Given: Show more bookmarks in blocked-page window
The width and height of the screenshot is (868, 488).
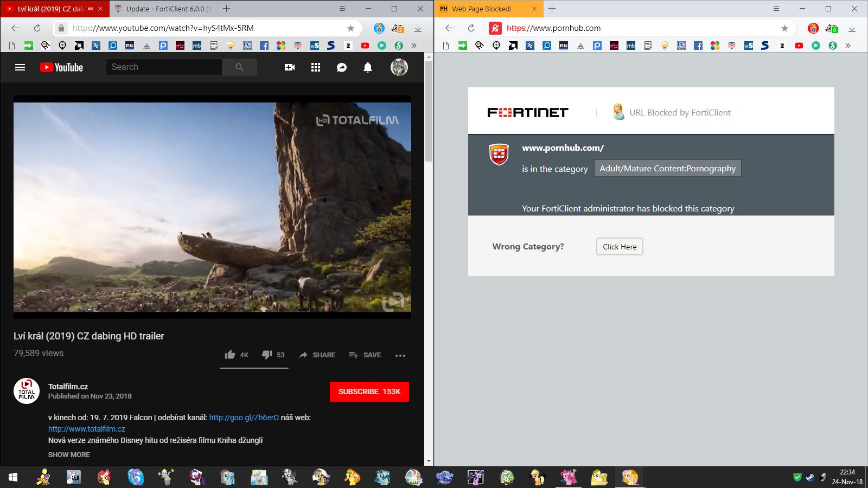Looking at the screenshot, I should tap(848, 46).
